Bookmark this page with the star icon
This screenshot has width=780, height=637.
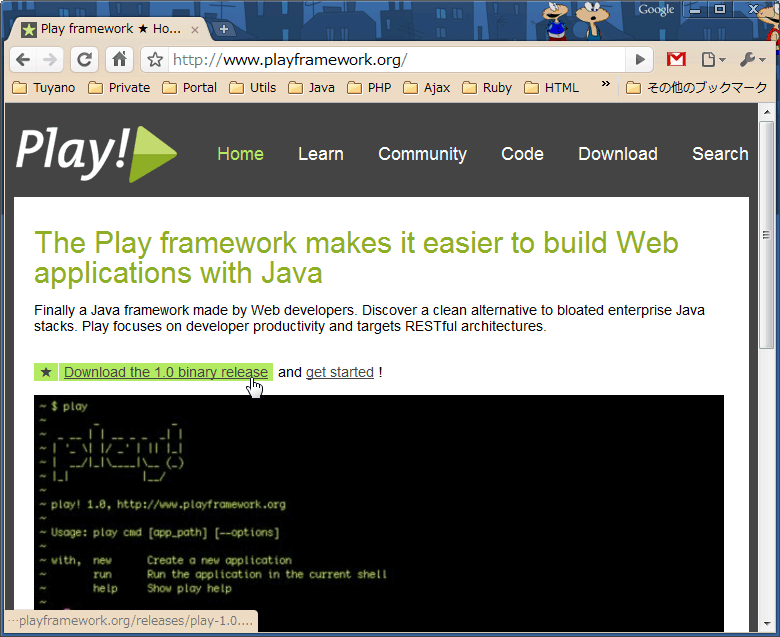tap(155, 60)
